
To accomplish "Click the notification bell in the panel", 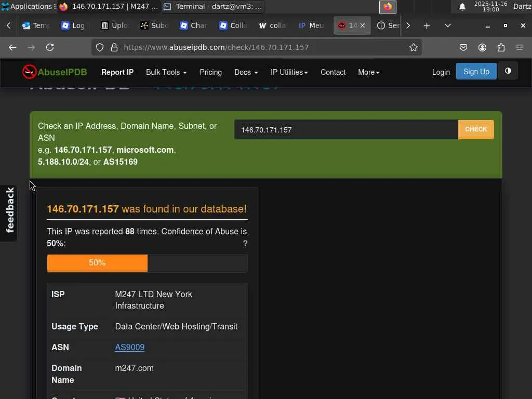I will 462,6.
